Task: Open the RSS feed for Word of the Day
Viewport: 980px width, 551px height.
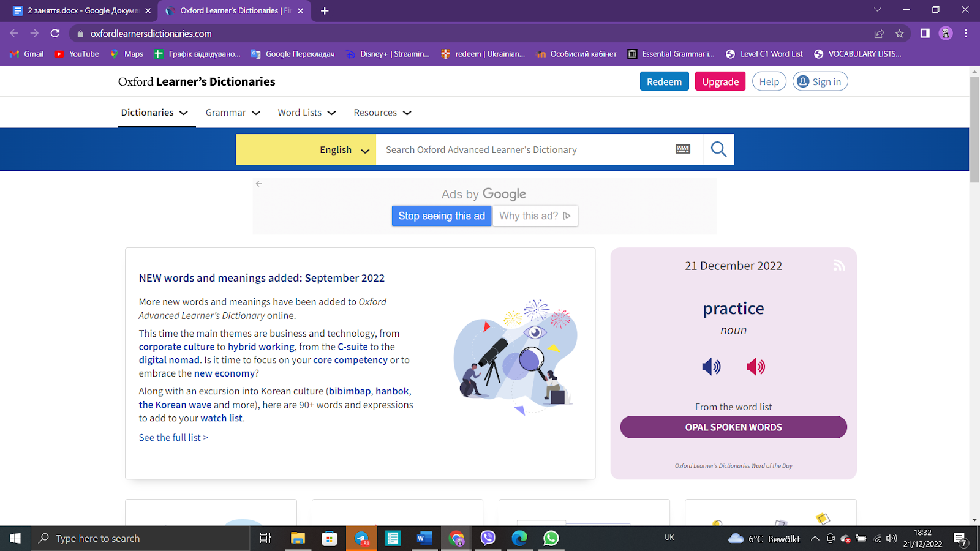Action: 839,265
